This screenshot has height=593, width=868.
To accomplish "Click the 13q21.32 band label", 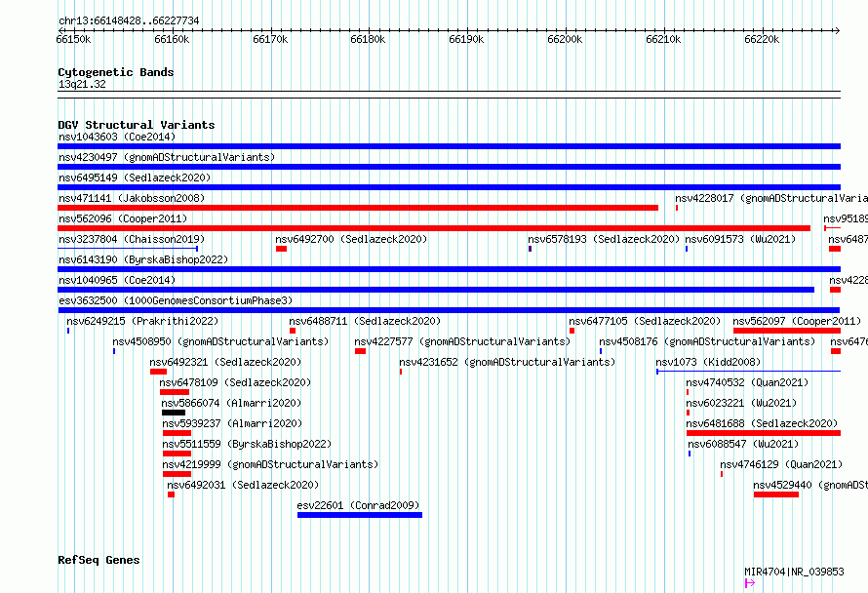I will 82,84.
